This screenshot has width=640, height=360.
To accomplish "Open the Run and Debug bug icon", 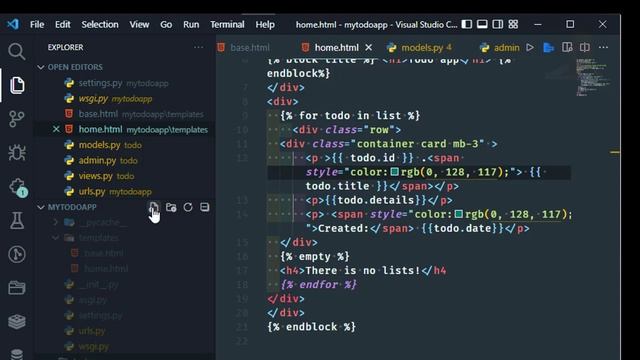I will [x=17, y=153].
